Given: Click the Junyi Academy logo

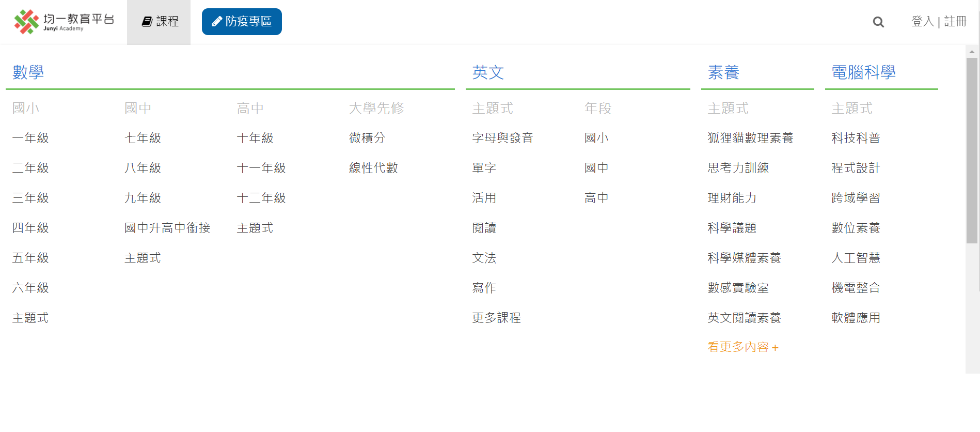Looking at the screenshot, I should tap(64, 22).
